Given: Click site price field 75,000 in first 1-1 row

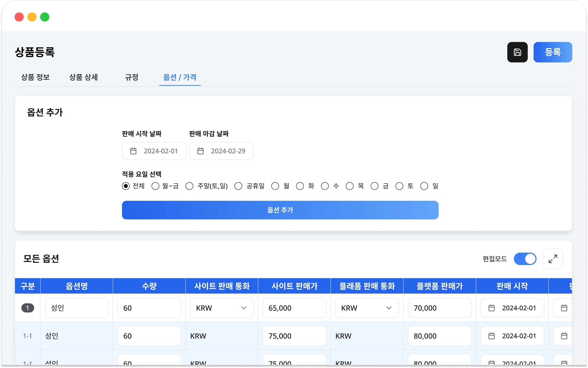Looking at the screenshot, I should coord(295,336).
